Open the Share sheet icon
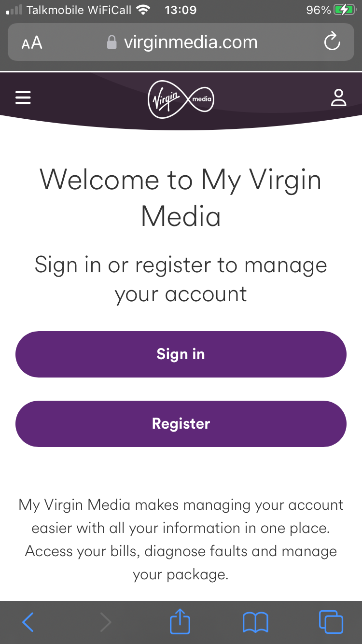Screen dimensions: 362x644 click(180, 622)
